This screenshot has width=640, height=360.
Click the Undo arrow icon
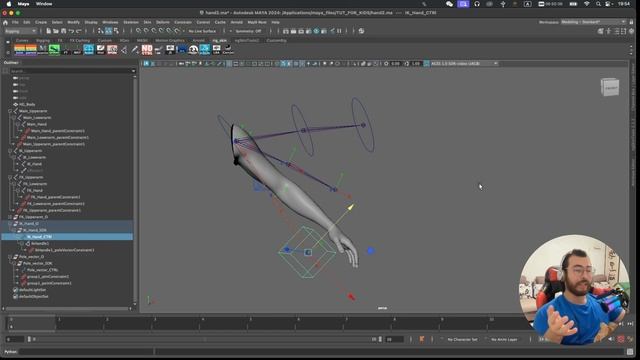click(x=71, y=31)
